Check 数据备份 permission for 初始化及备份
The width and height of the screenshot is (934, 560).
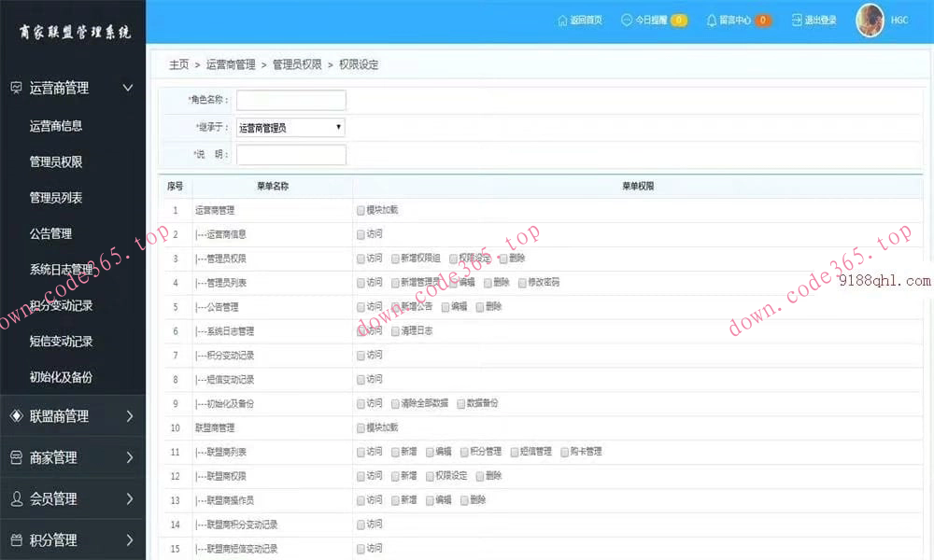coord(460,403)
